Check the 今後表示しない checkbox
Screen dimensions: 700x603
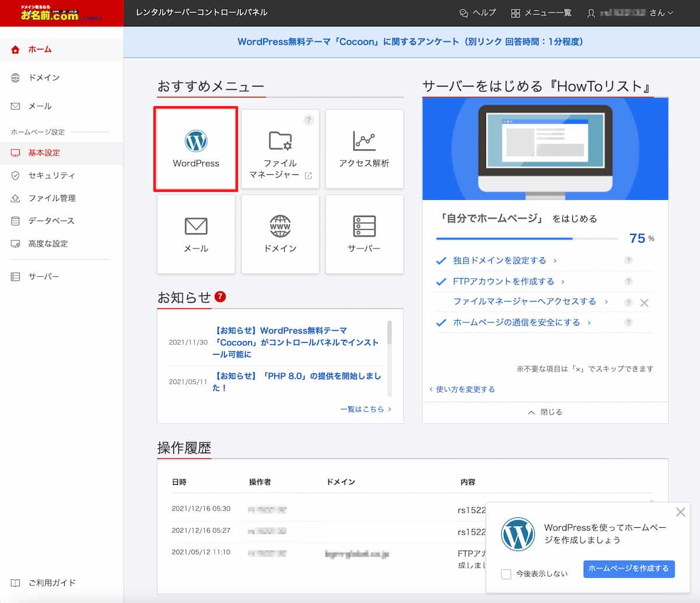coord(506,574)
